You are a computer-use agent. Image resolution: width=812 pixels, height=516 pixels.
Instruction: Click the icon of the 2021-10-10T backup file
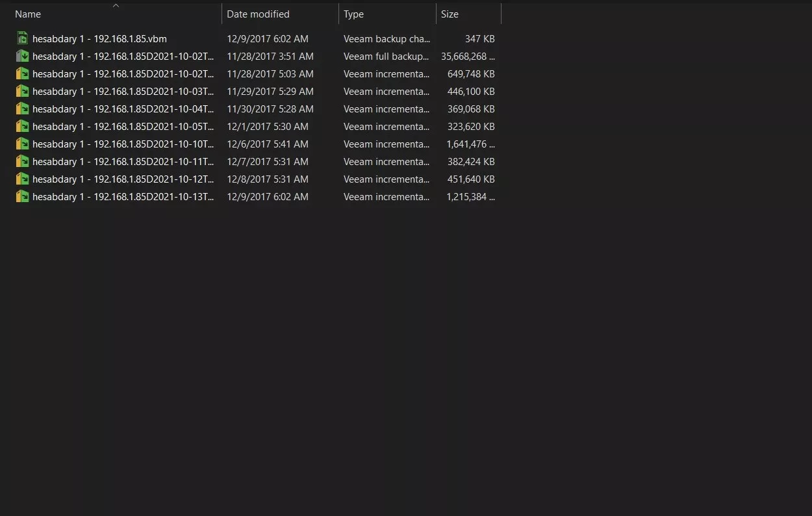tap(23, 144)
